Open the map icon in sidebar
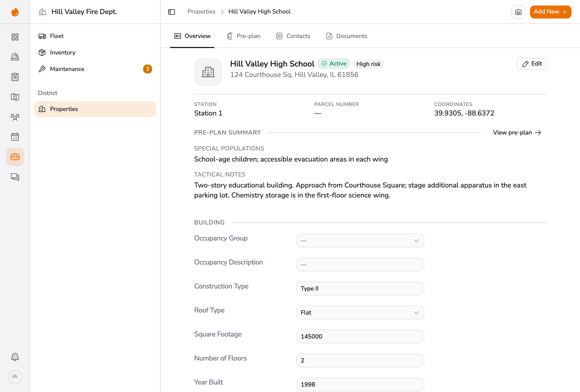The height and width of the screenshot is (392, 580). (x=15, y=97)
